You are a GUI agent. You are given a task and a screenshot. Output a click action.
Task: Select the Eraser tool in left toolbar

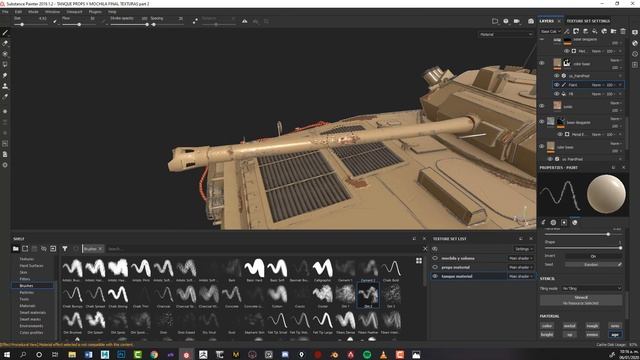pos(5,43)
